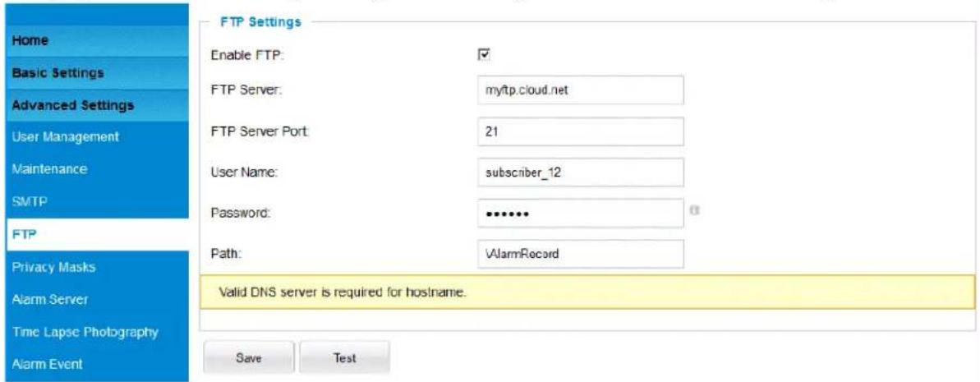Click into the Password field
Image resolution: width=980 pixels, height=382 pixels.
tap(580, 214)
